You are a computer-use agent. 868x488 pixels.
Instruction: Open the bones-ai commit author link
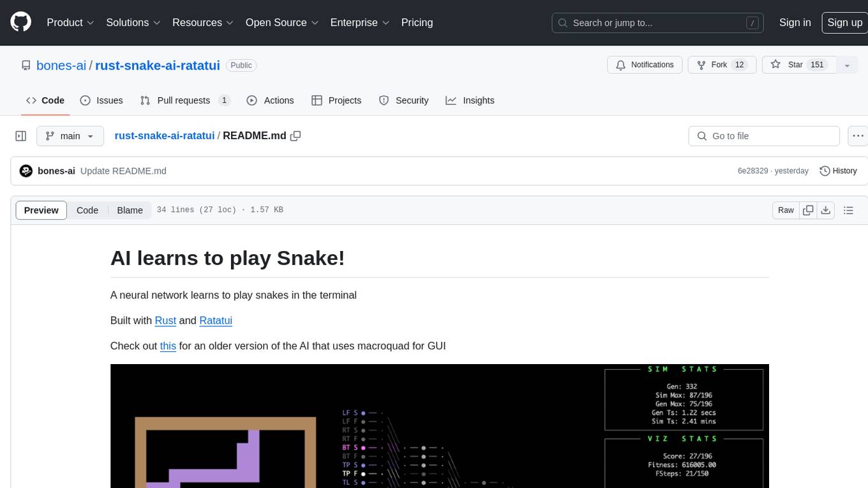click(57, 171)
